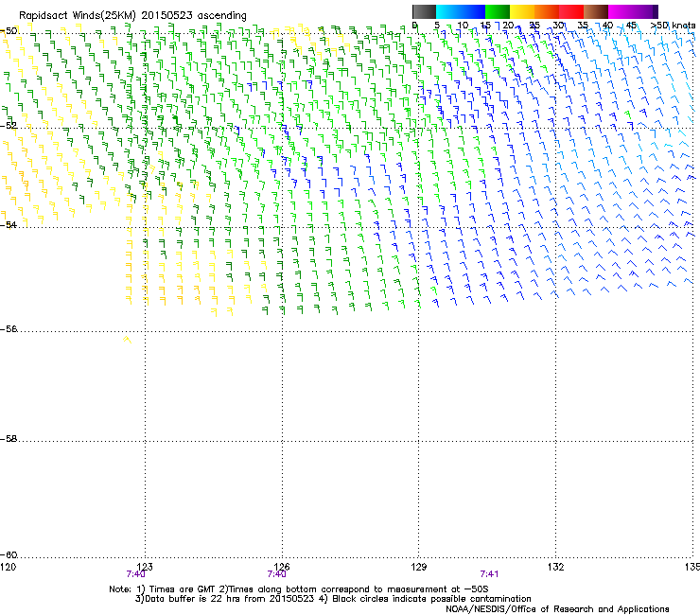Image resolution: width=700 pixels, height=615 pixels.
Task: Click the longitude label '123'
Action: coord(145,567)
